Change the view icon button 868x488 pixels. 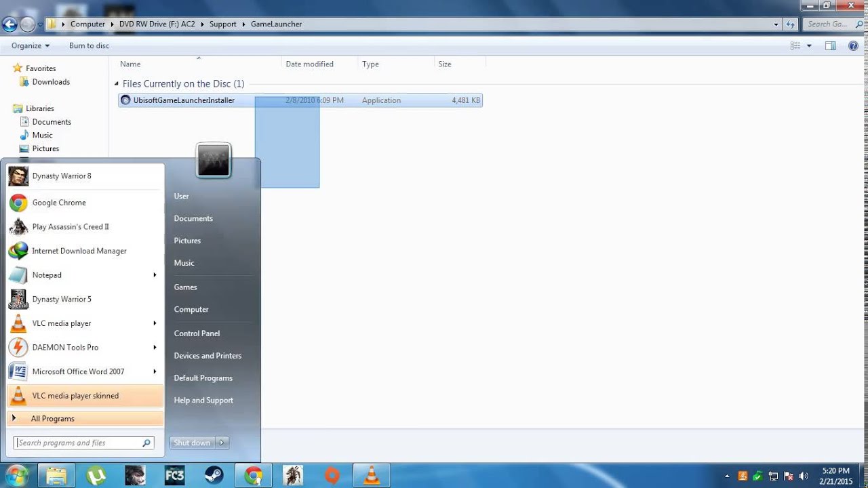coord(795,45)
